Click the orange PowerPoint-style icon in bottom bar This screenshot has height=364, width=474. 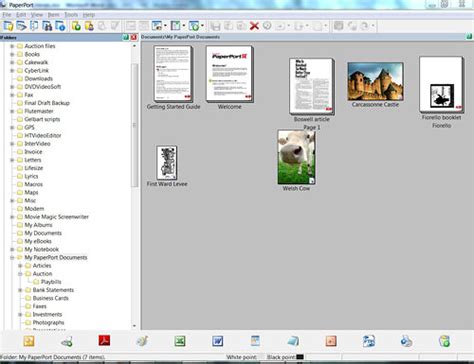click(331, 341)
